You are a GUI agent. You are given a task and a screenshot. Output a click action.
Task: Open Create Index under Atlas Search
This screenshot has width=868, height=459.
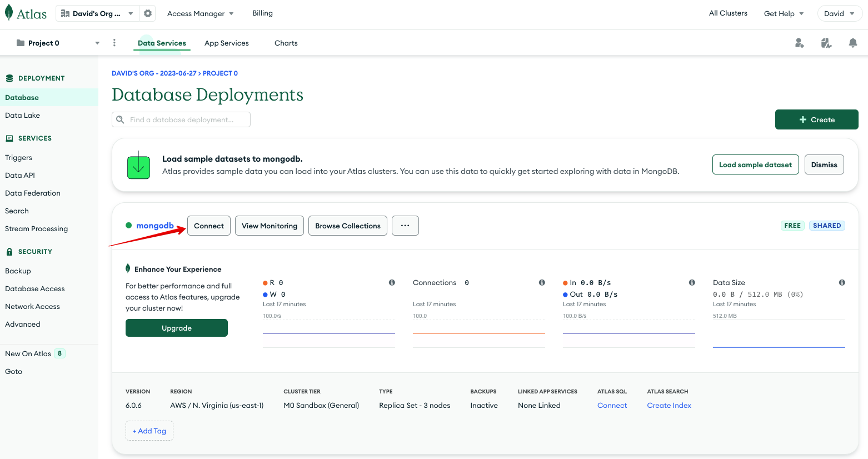click(x=669, y=405)
